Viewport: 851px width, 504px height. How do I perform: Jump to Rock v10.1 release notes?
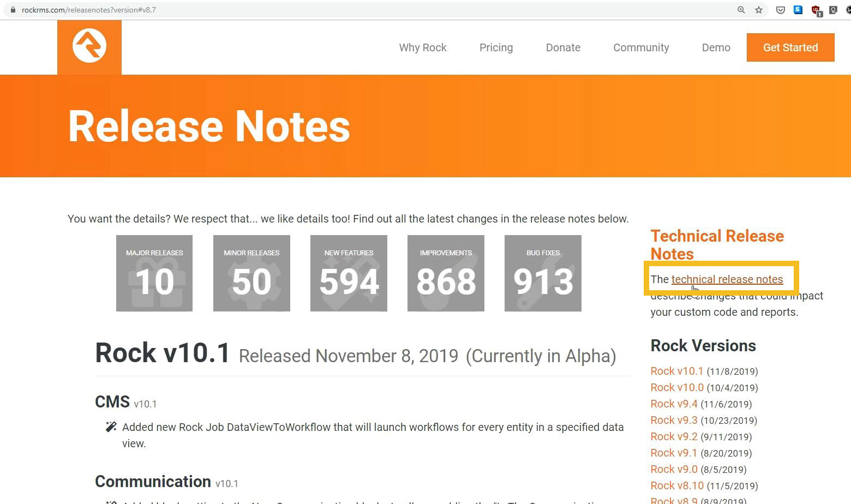[x=677, y=371]
